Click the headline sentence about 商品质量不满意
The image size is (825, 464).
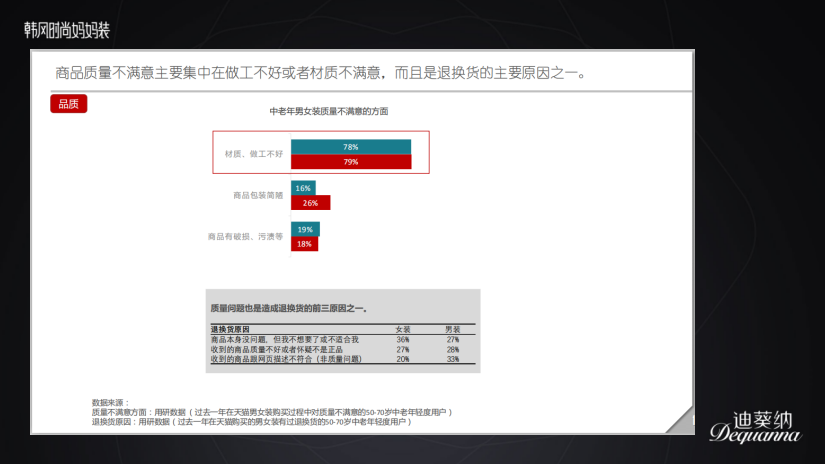click(321, 73)
